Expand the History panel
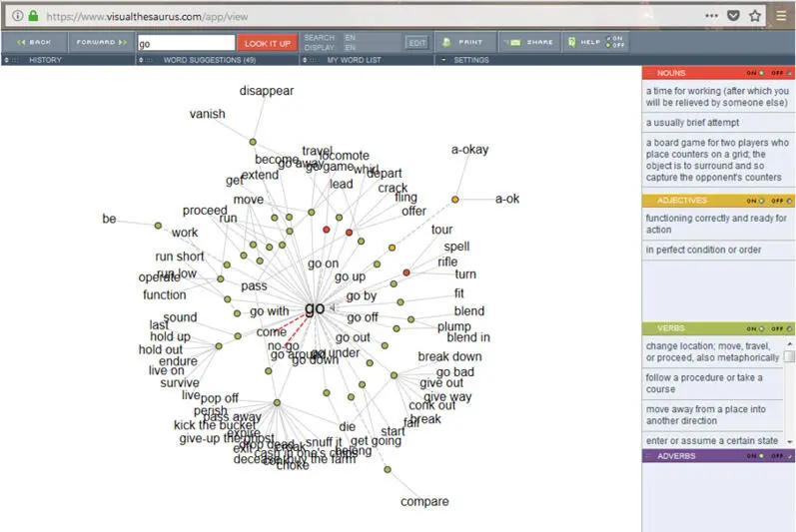Image resolution: width=796 pixels, height=532 pixels. coord(45,60)
